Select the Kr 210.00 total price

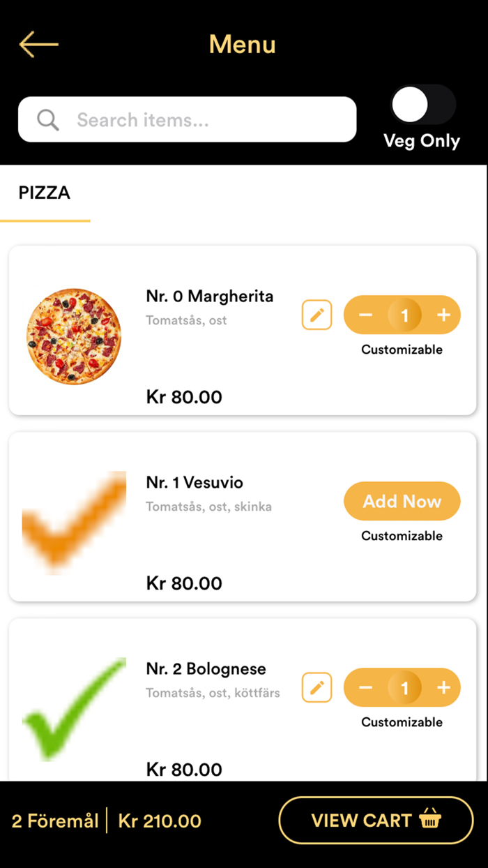(x=158, y=821)
